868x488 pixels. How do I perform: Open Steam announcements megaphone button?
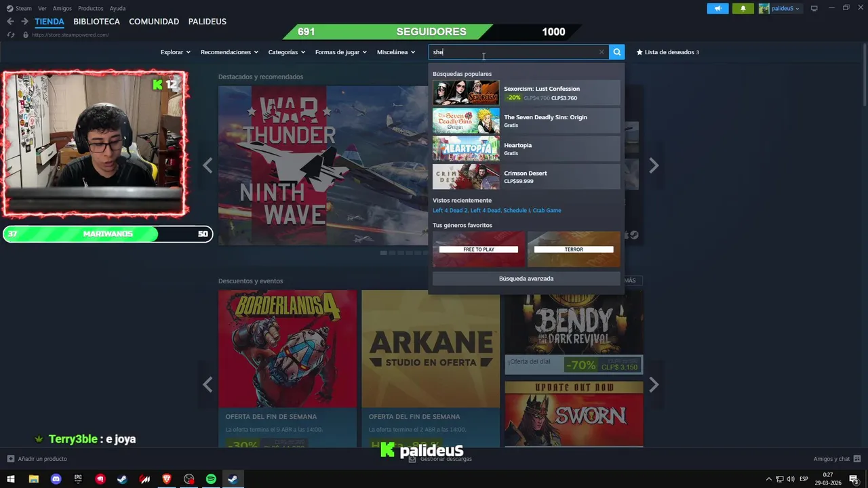717,8
